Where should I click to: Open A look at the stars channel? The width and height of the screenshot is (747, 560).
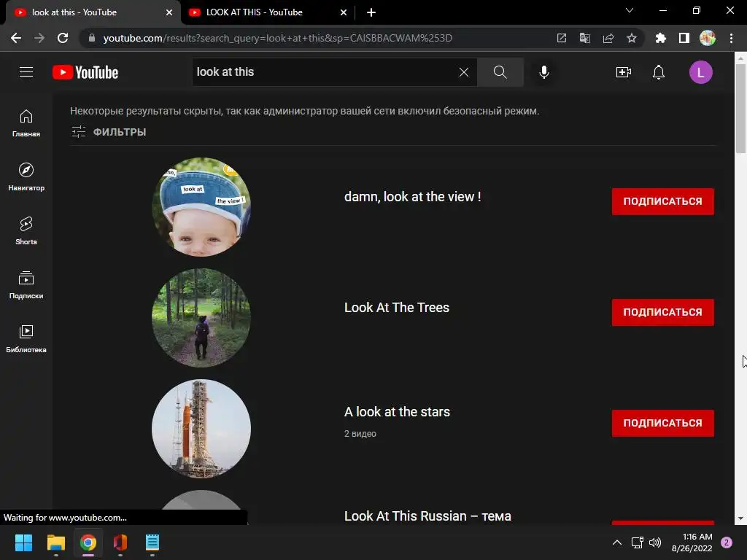(397, 412)
